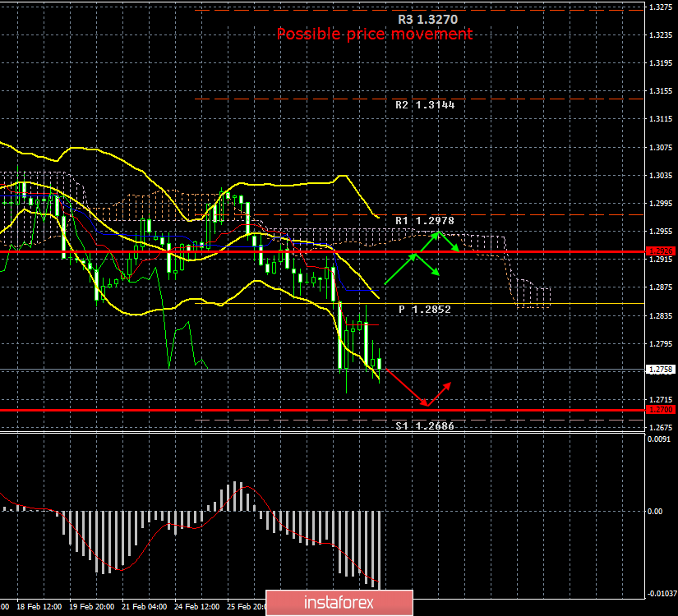The height and width of the screenshot is (616, 678).
Task: Click the 1.2715 price axis value
Action: click(x=661, y=400)
